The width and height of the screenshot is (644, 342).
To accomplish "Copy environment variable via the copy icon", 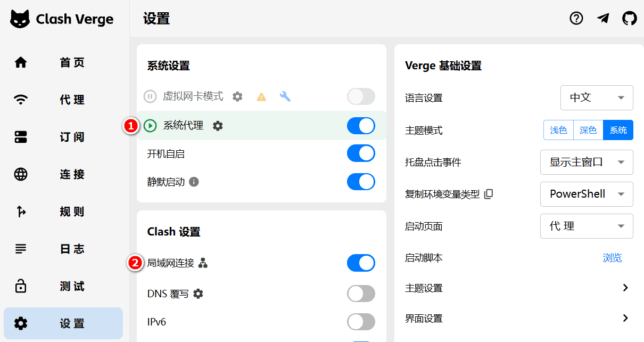I will pyautogui.click(x=489, y=194).
